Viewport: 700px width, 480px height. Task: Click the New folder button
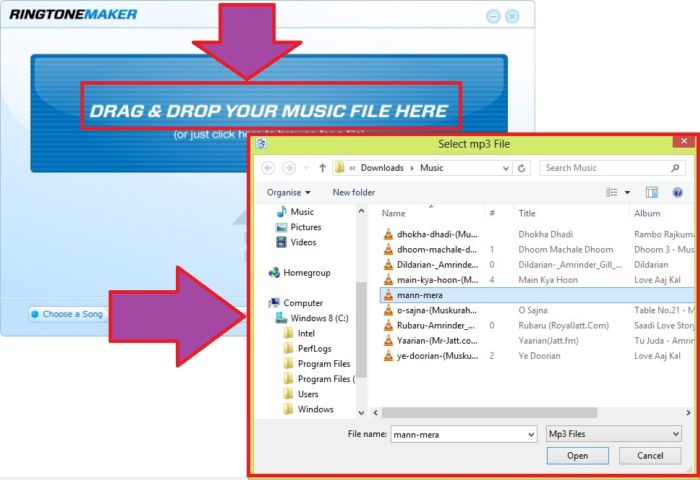coord(354,192)
